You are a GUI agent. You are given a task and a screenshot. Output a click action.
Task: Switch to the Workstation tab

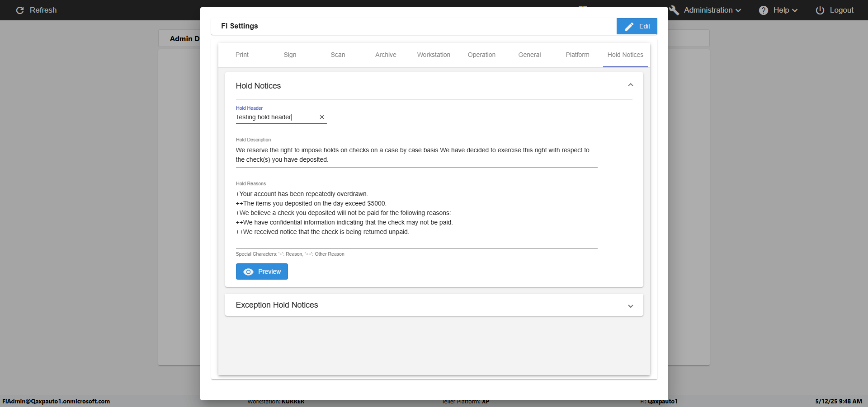click(434, 55)
